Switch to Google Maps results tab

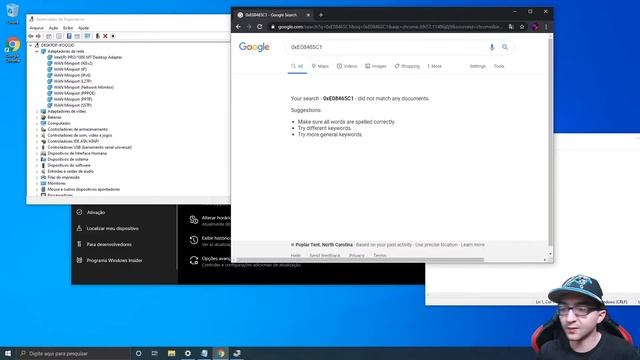[320, 66]
